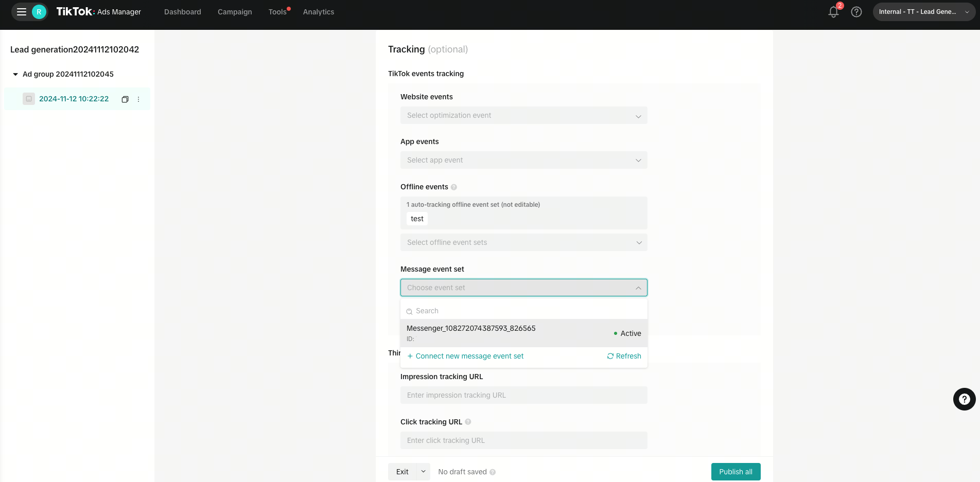Open the Analytics menu
Viewport: 980px width, 482px height.
pyautogui.click(x=319, y=12)
